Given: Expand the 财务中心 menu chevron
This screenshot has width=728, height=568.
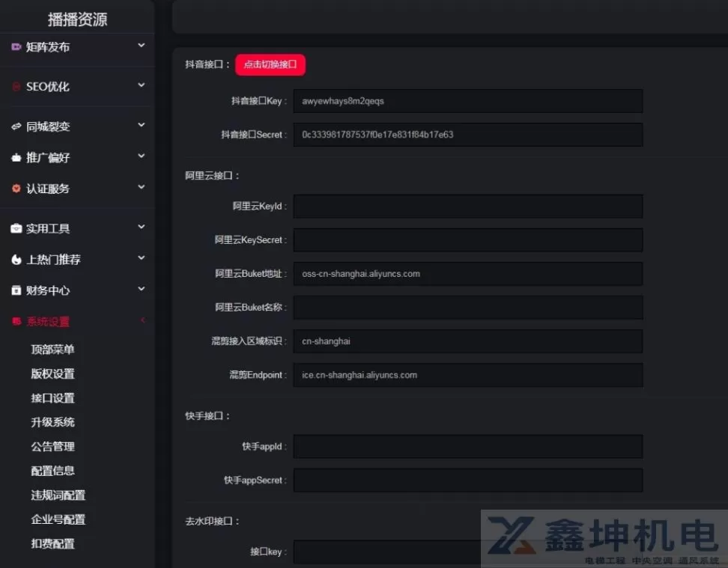Looking at the screenshot, I should (x=142, y=290).
